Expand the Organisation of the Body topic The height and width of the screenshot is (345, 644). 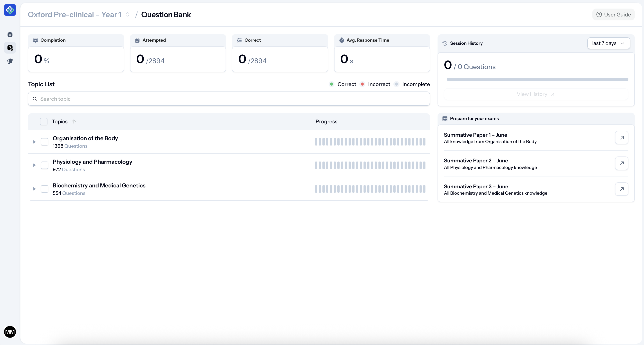click(x=34, y=142)
